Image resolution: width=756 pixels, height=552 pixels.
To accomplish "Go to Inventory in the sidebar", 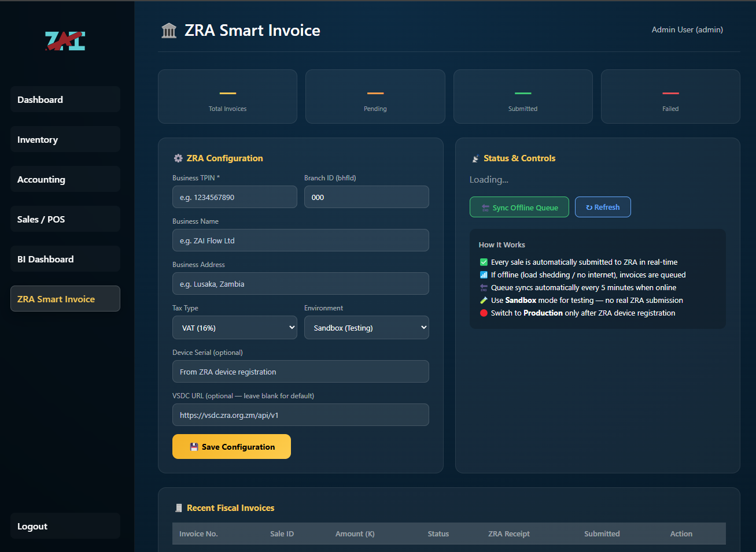I will tap(65, 139).
